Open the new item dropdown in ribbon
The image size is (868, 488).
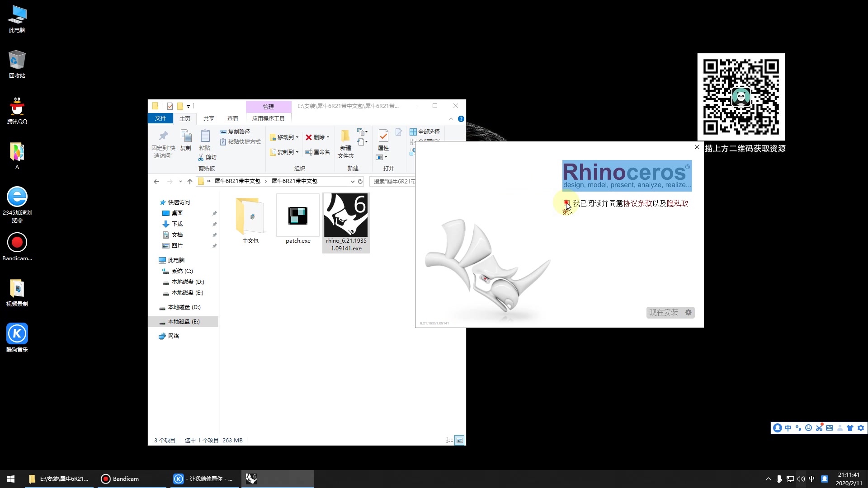coord(363,131)
